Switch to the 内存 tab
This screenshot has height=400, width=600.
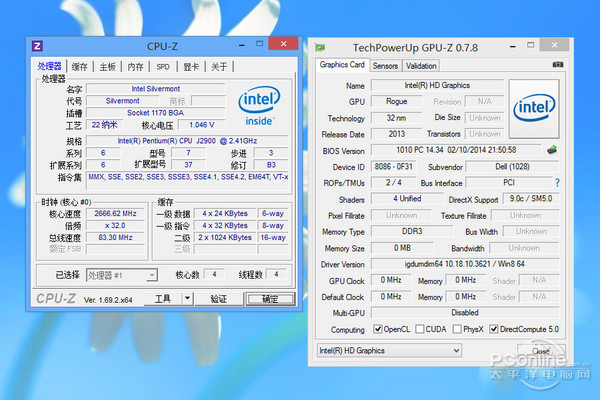click(x=135, y=67)
